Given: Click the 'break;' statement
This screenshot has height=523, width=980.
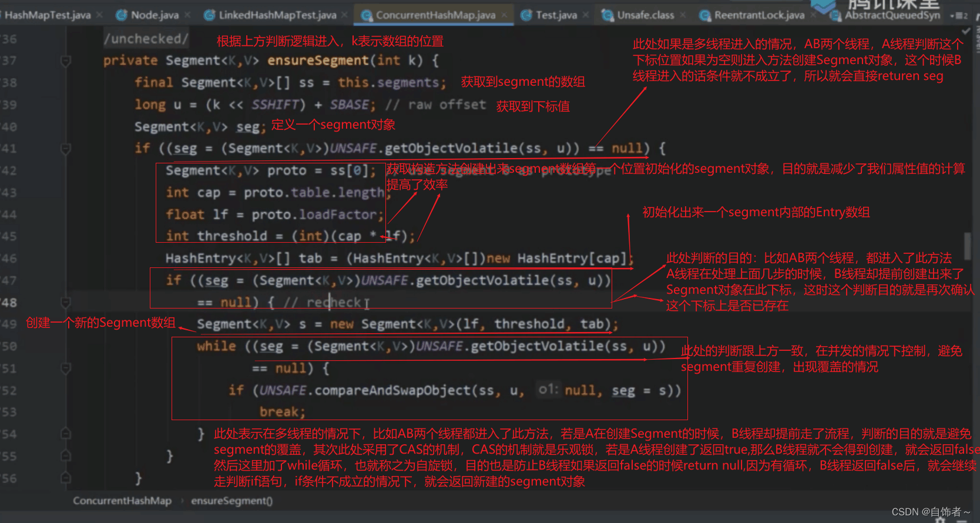Looking at the screenshot, I should pyautogui.click(x=283, y=413).
